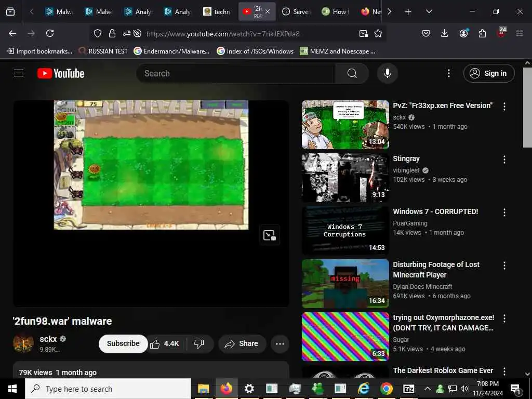Click the video player area
This screenshot has width=532, height=399.
(x=151, y=203)
